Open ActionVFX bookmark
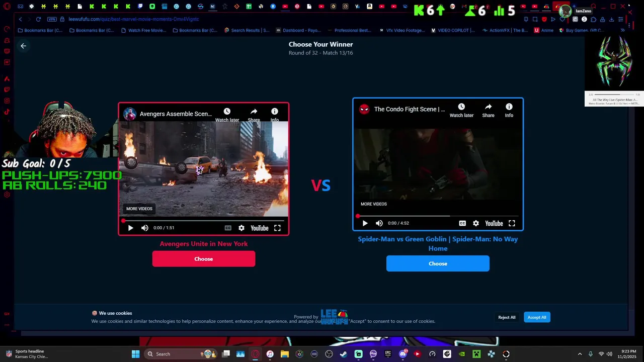Viewport: 644px width, 362px height. click(505, 30)
